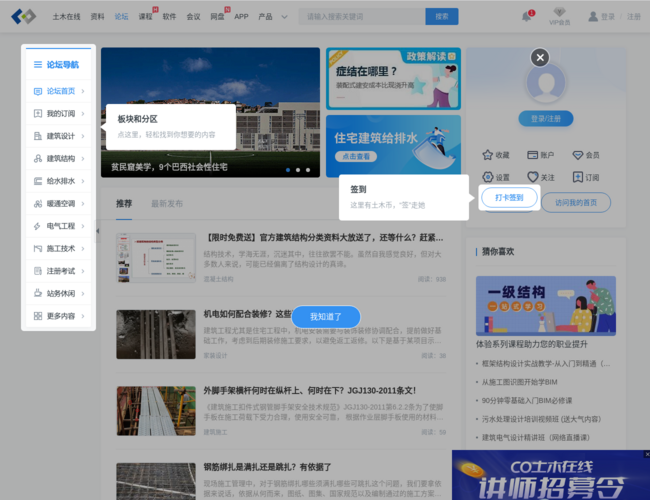Expand chevron next to 论坛首页

[83, 91]
